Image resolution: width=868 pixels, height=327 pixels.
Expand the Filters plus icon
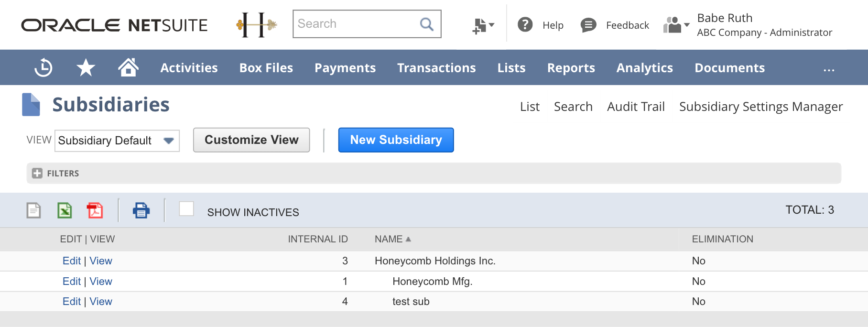pyautogui.click(x=37, y=173)
